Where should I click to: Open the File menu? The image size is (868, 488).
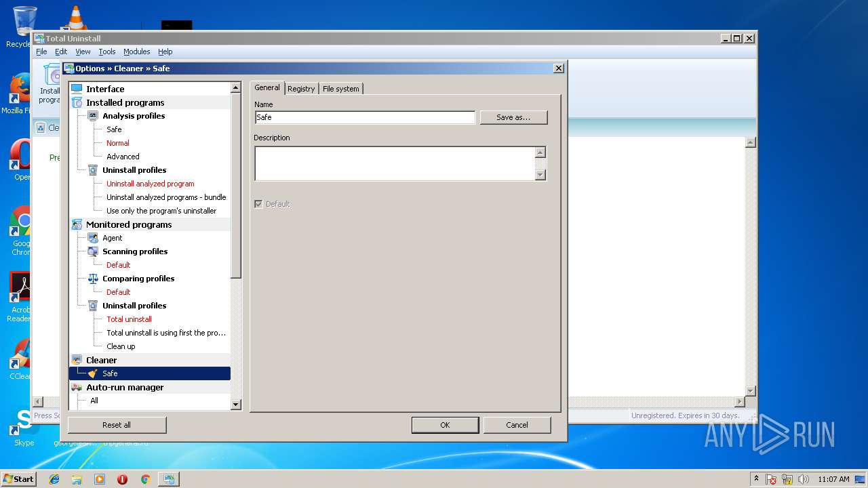(41, 52)
